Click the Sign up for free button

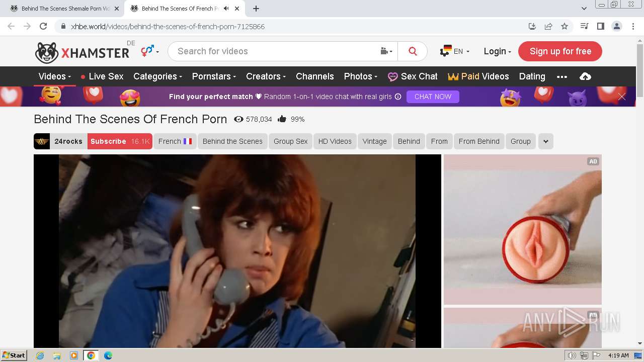560,51
